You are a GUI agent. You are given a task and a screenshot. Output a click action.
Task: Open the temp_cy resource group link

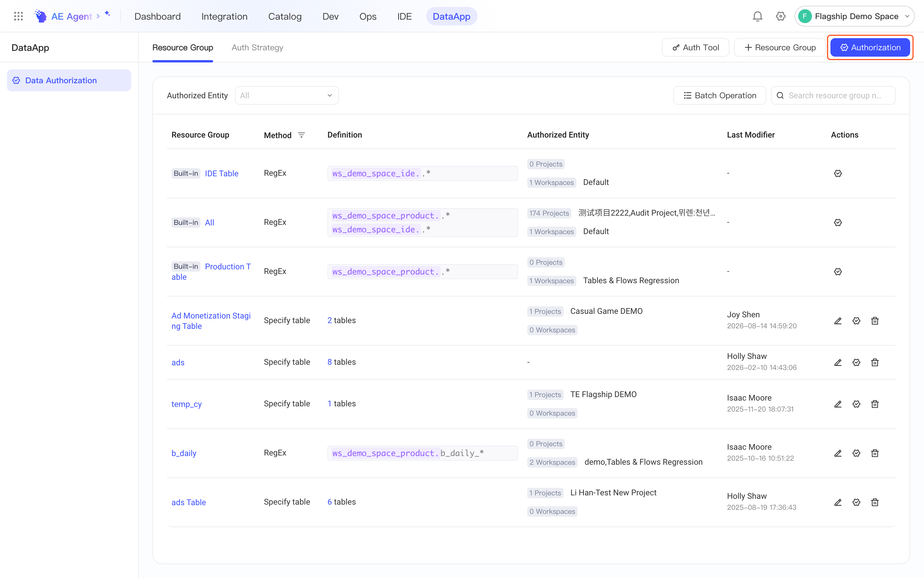186,404
